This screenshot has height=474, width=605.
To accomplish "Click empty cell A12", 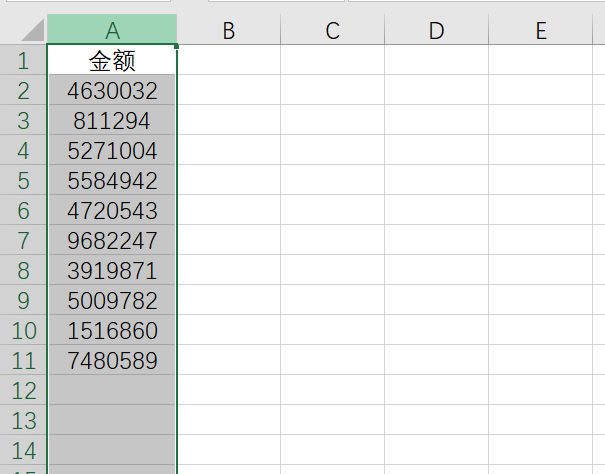I will tap(112, 390).
